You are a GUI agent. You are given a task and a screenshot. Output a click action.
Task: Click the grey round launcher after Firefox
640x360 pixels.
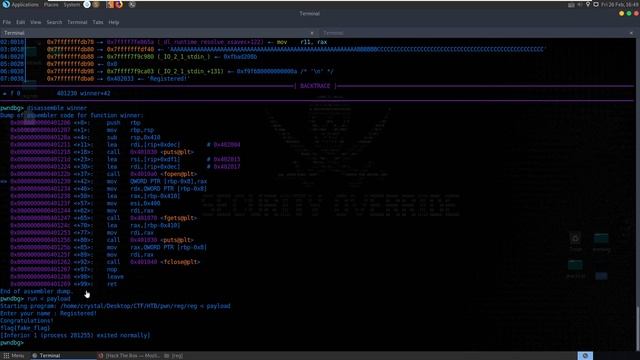pos(132,4)
